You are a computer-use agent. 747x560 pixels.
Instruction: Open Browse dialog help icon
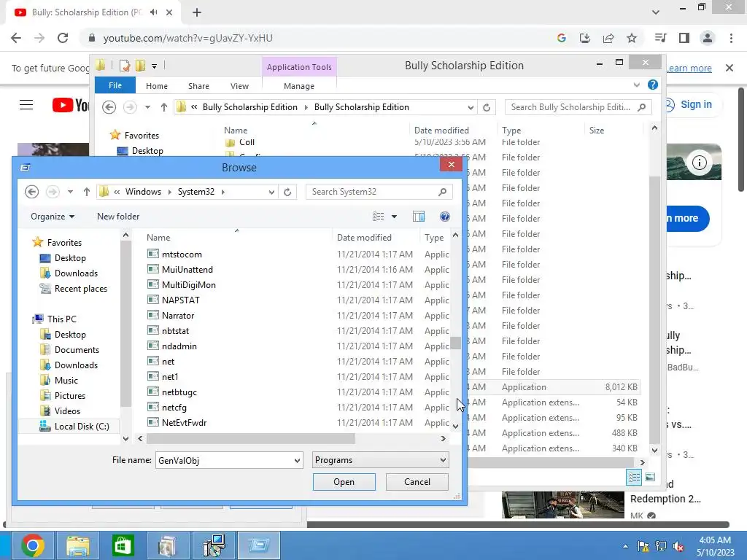click(x=444, y=217)
